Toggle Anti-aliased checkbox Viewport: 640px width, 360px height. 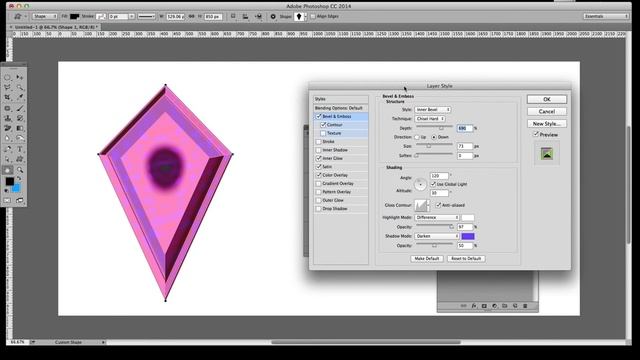click(438, 205)
